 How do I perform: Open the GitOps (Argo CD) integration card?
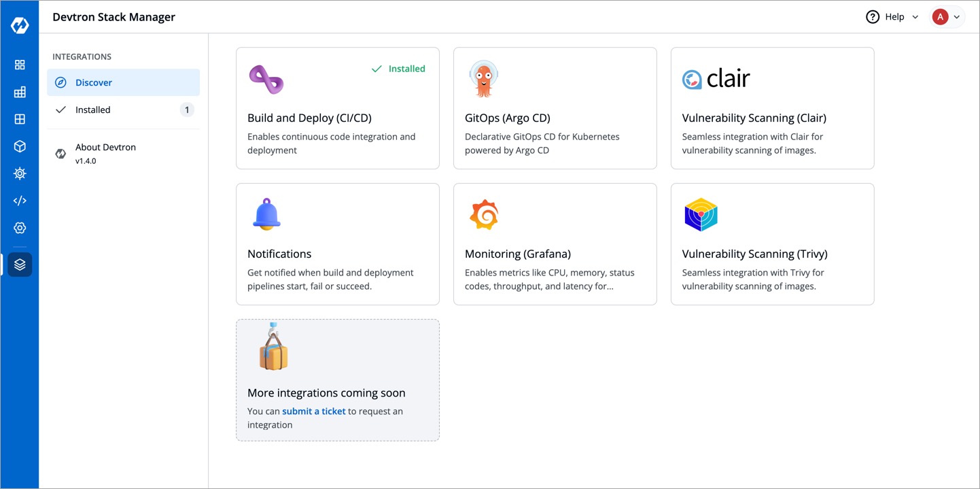click(x=555, y=107)
